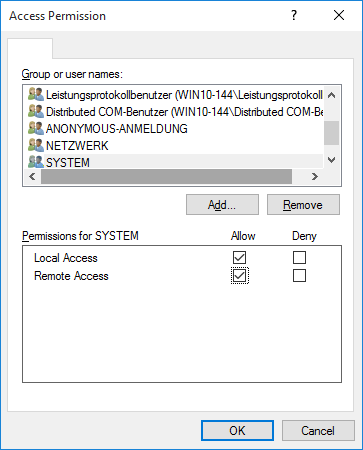Click the list's scroll down arrow
Image resolution: width=363 pixels, height=450 pixels.
coord(331,160)
